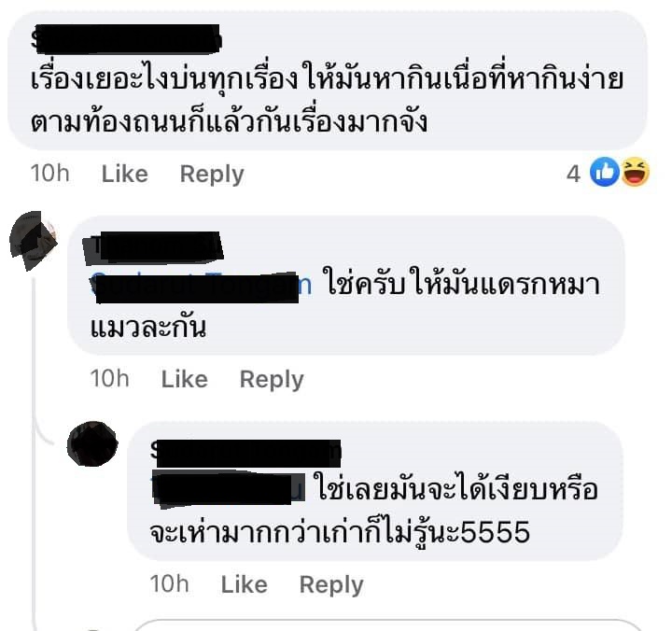This screenshot has width=672, height=631.
Task: Open the profile picture beside the ใช่ครับ comment
Action: tap(34, 240)
